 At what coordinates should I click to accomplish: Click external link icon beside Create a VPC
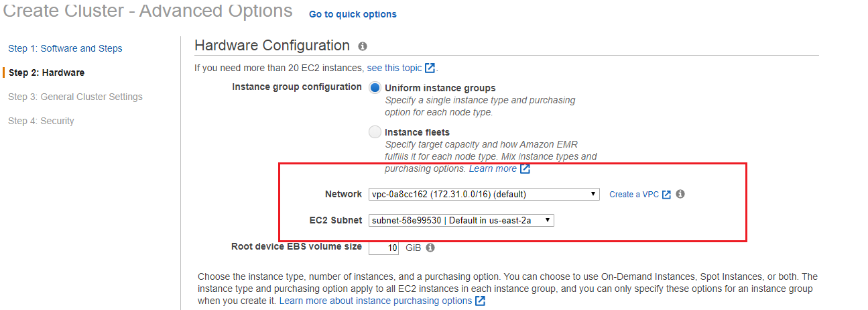[x=666, y=195]
